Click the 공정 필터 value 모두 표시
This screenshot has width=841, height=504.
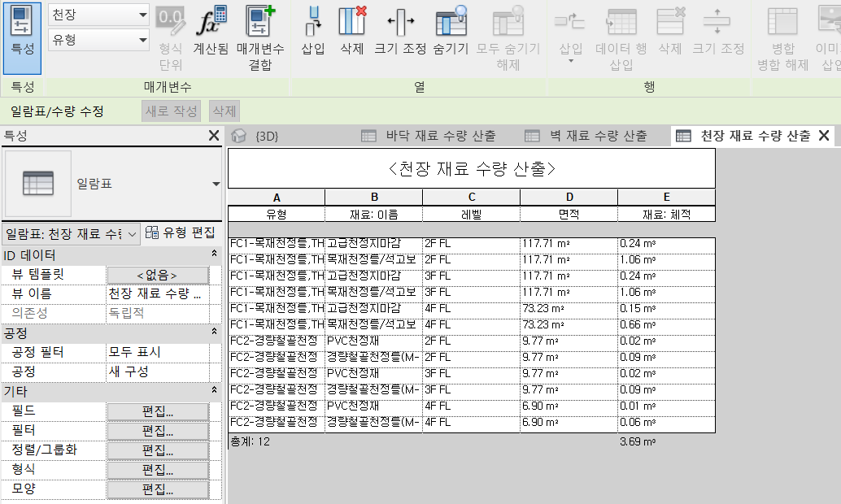158,352
